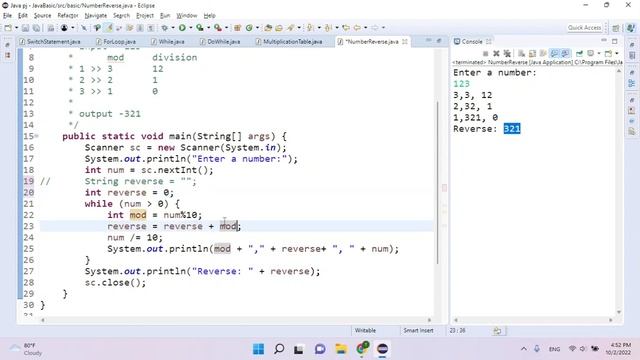Toggle Scroll Lock in the Console
This screenshot has width=640, height=360.
point(532,53)
